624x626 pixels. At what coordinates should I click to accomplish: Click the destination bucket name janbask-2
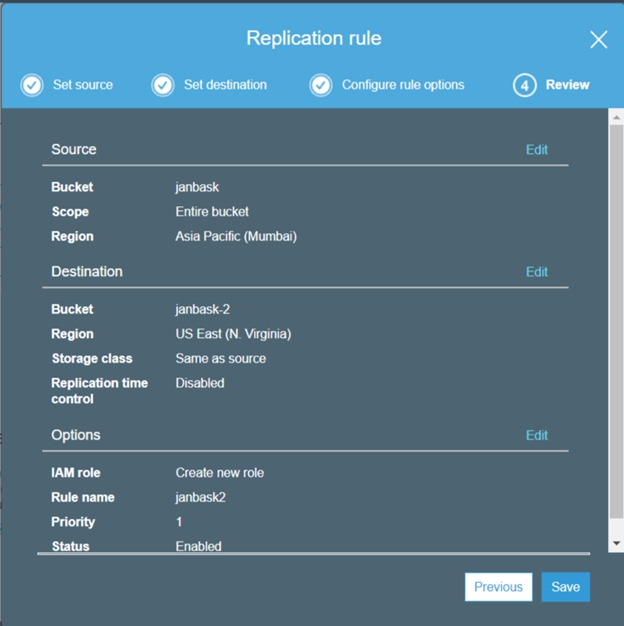pyautogui.click(x=204, y=310)
